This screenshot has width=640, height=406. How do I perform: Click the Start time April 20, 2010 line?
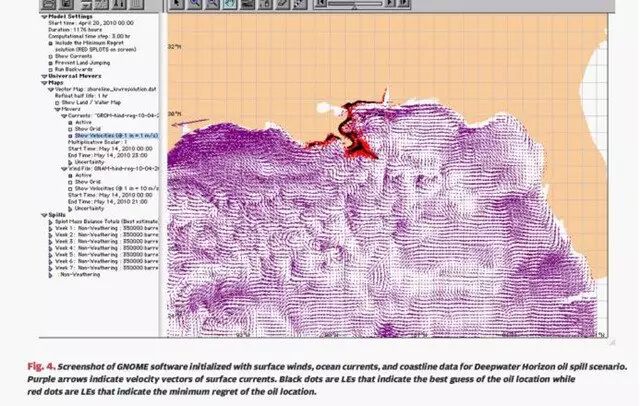(x=91, y=23)
